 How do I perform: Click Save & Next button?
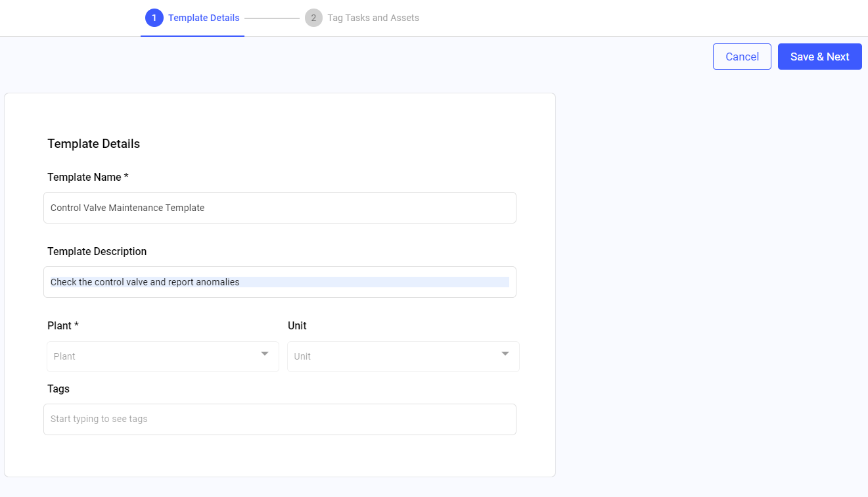(x=819, y=57)
